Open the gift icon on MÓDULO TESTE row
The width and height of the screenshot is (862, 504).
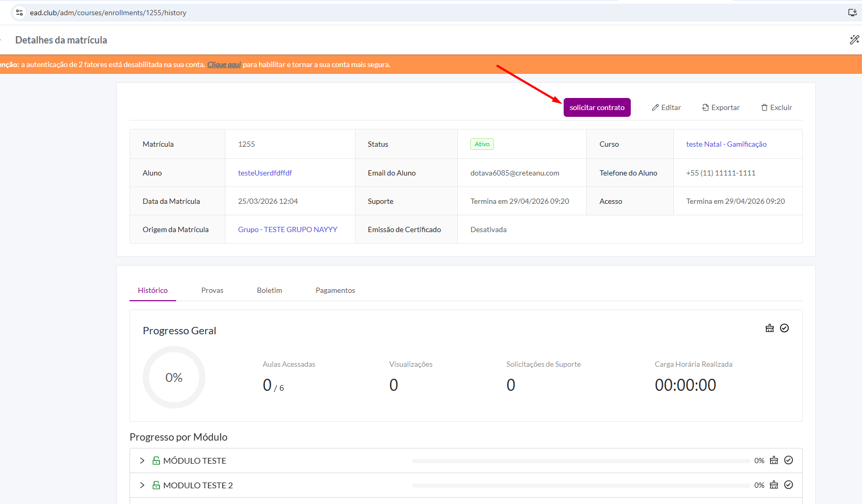pyautogui.click(x=774, y=461)
